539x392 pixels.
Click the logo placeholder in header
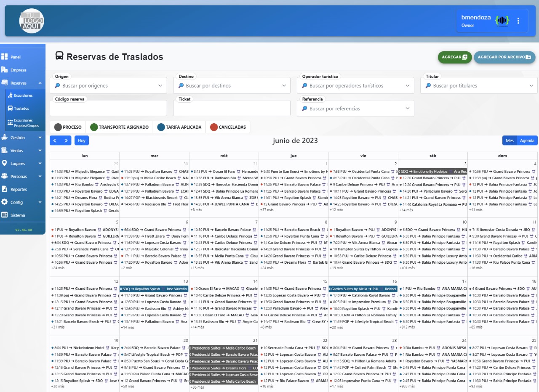(x=32, y=21)
